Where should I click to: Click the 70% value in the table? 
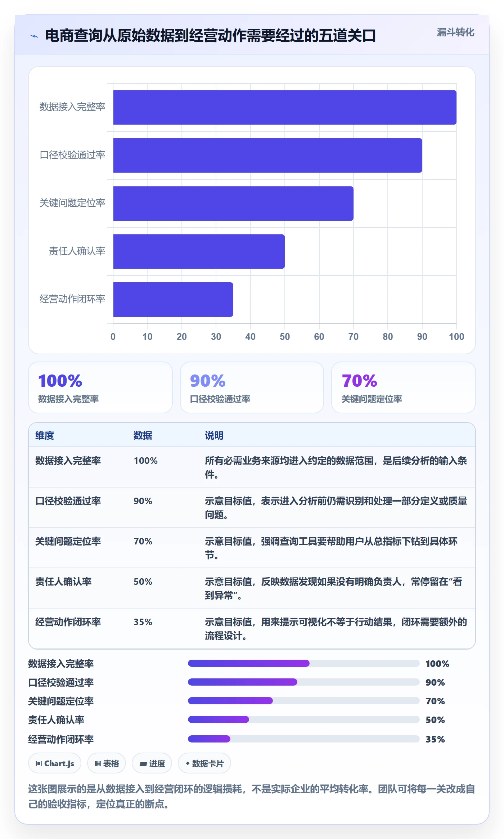point(143,541)
